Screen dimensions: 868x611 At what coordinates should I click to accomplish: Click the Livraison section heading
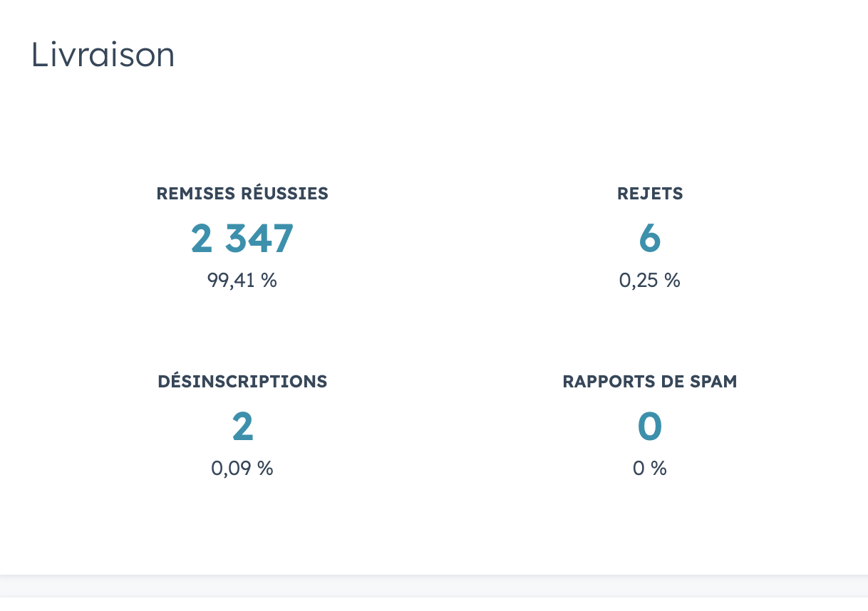click(103, 56)
